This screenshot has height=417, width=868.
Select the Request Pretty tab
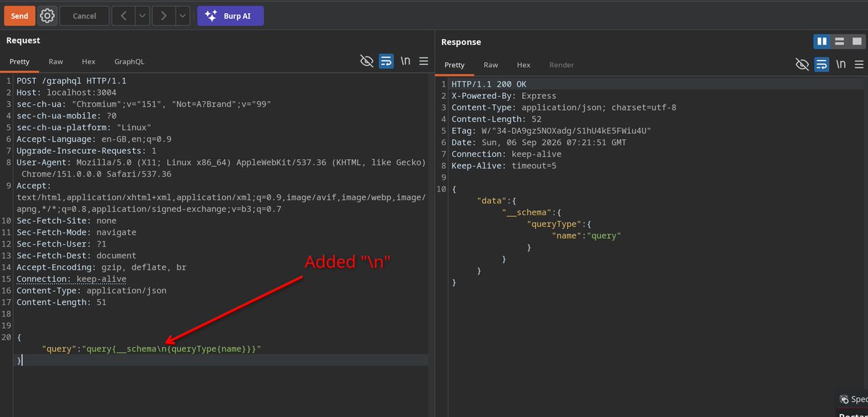[x=20, y=62]
